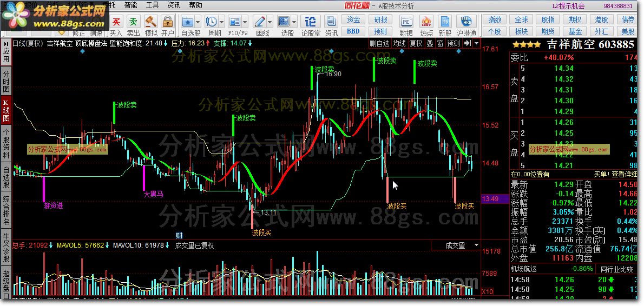Open the 帮助 menu
The image size is (644, 306).
(195, 5)
